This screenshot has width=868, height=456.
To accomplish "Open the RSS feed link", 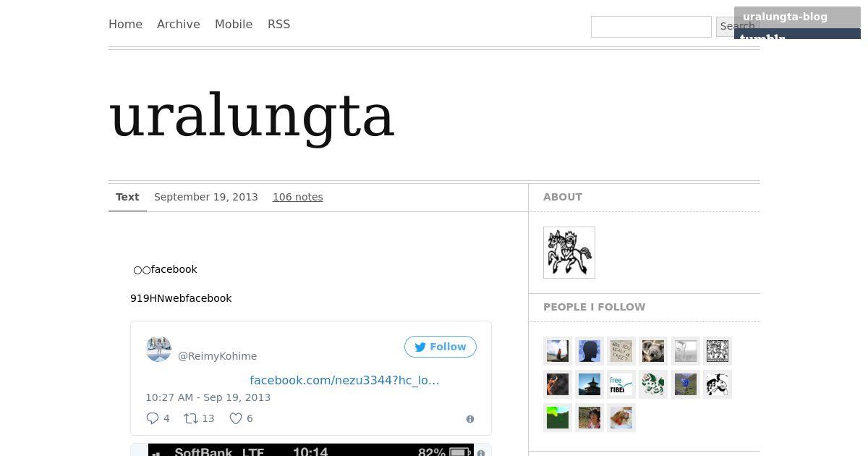I will tap(278, 24).
